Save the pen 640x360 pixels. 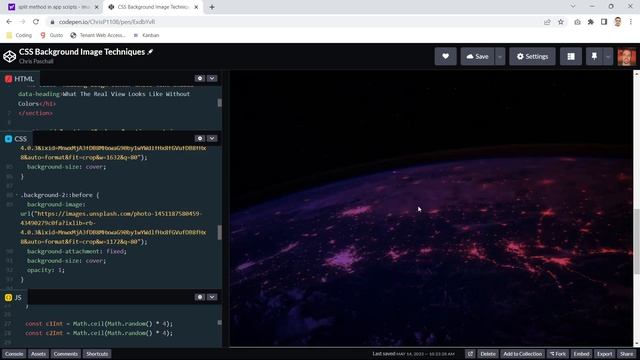click(477, 56)
